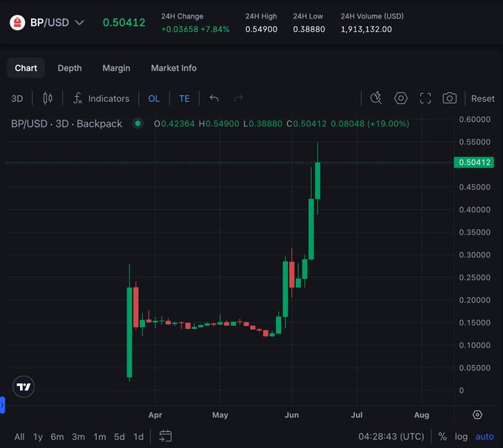Screen dimensions: 503x448
Task: Click the BP/USD · 3D · Backpack legend title
Action: tap(67, 123)
